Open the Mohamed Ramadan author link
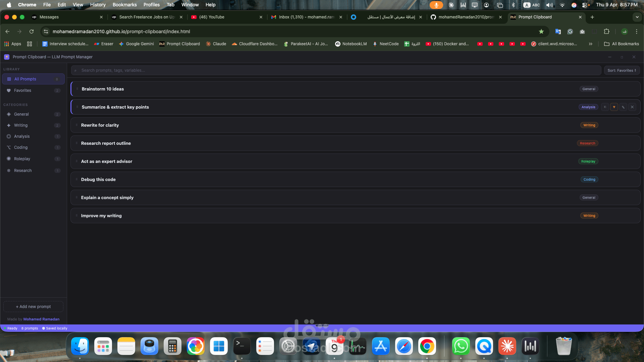The image size is (644, 362). tap(41, 319)
